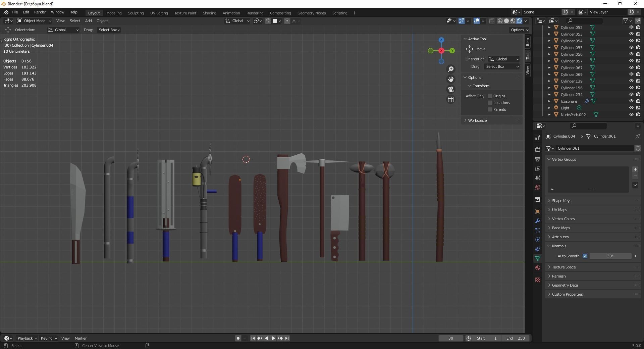Switch to rendered viewport shading
Screen dimensions: 644x349
519,21
